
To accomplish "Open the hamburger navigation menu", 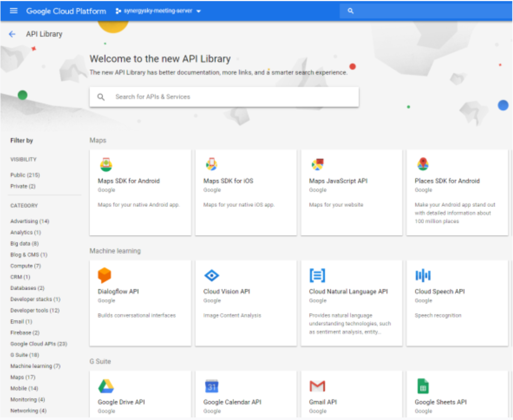I will 14,11.
